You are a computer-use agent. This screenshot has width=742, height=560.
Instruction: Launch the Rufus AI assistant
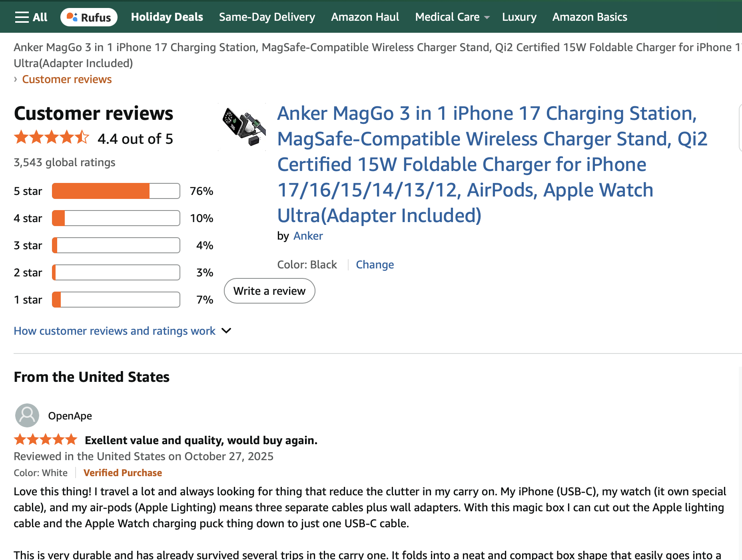pos(89,17)
